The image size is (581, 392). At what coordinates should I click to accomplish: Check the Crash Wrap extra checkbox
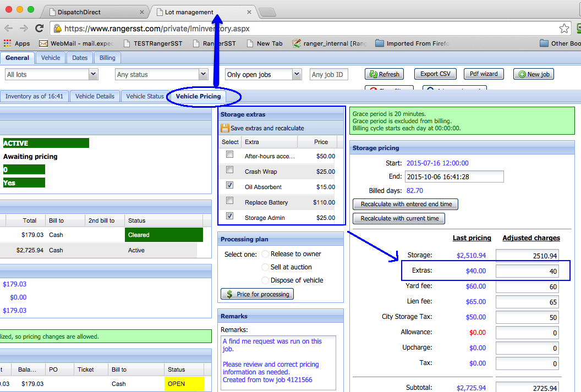click(x=230, y=170)
